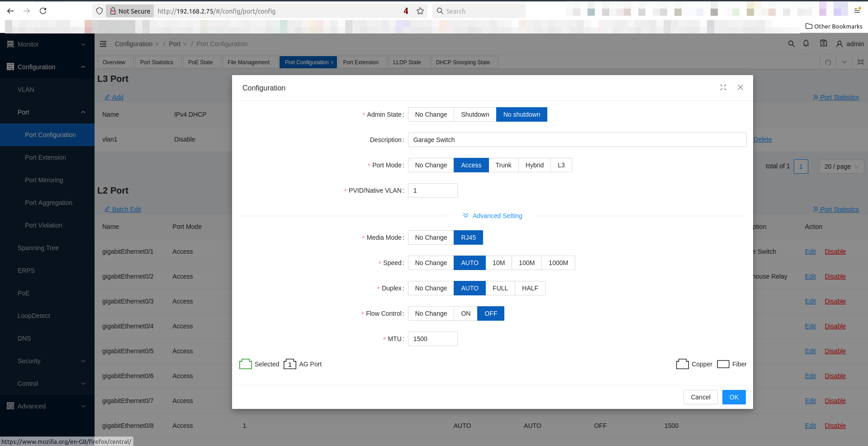Switch Port Mode to Trunk

click(x=503, y=165)
